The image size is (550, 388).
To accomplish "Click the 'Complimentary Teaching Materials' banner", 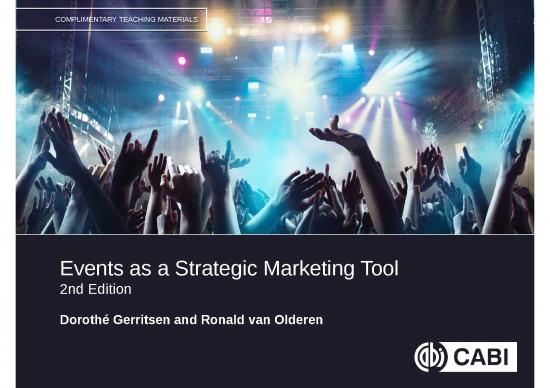I will [x=111, y=20].
